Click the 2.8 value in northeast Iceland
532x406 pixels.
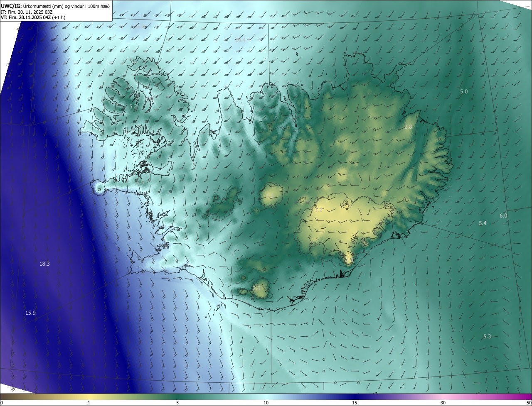pos(408,127)
